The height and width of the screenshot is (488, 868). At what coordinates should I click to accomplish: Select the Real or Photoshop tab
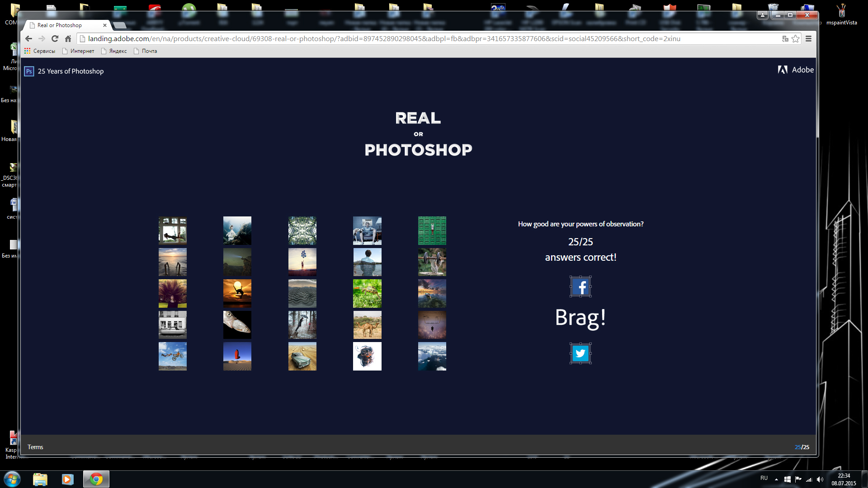(x=68, y=25)
